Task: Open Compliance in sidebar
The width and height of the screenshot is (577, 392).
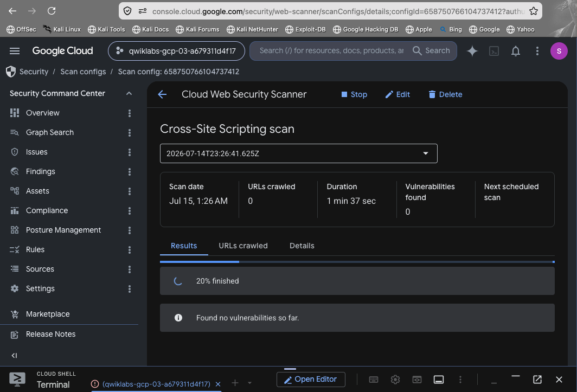Action: tap(47, 210)
